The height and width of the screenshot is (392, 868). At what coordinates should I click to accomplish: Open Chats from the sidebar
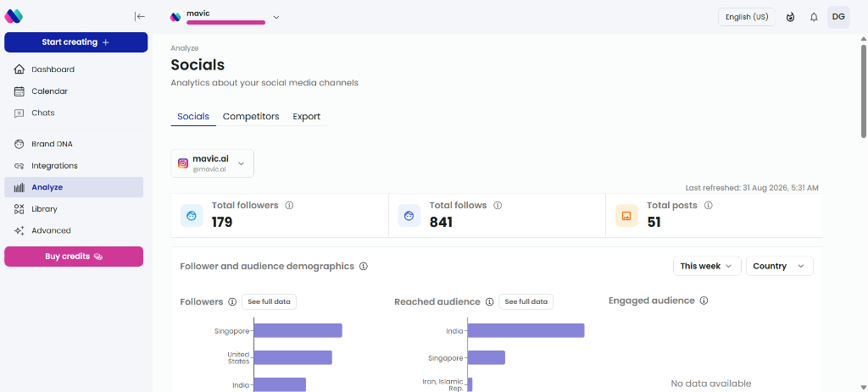74,113
